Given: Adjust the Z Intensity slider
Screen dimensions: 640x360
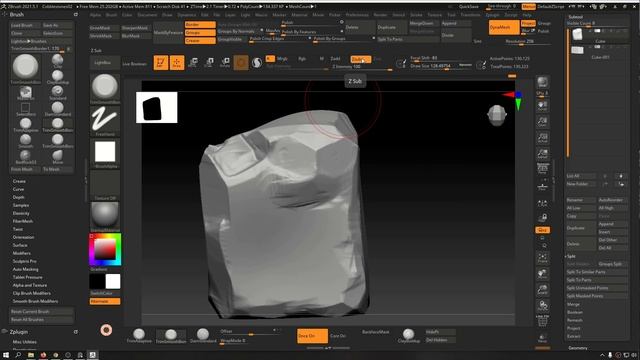Looking at the screenshot, I should [x=361, y=67].
